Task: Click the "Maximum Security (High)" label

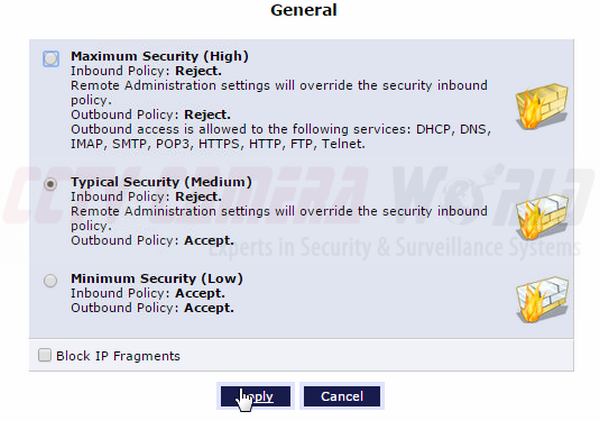Action: [x=160, y=56]
